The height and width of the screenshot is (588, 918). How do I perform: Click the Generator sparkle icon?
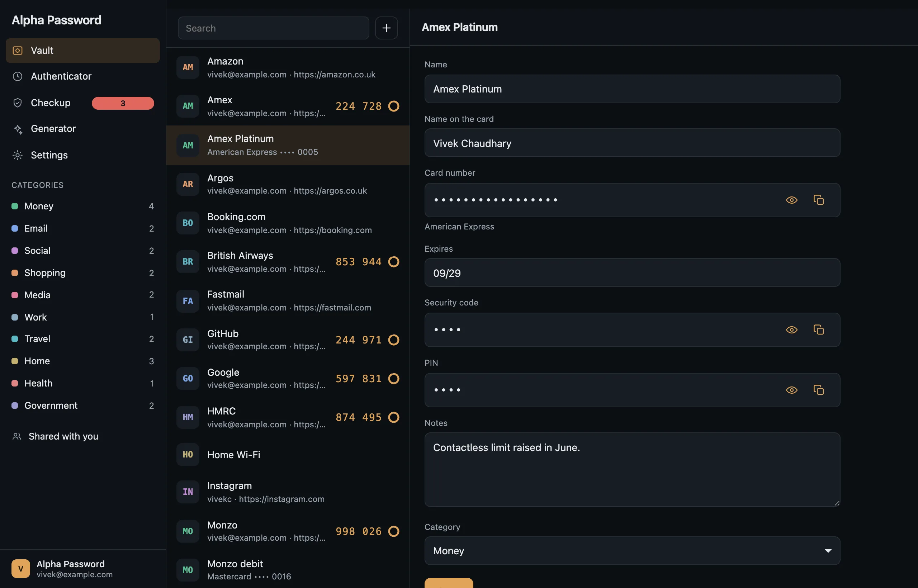(x=18, y=129)
